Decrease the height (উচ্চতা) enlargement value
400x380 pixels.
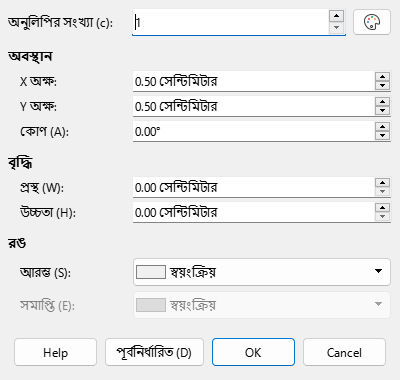382,217
